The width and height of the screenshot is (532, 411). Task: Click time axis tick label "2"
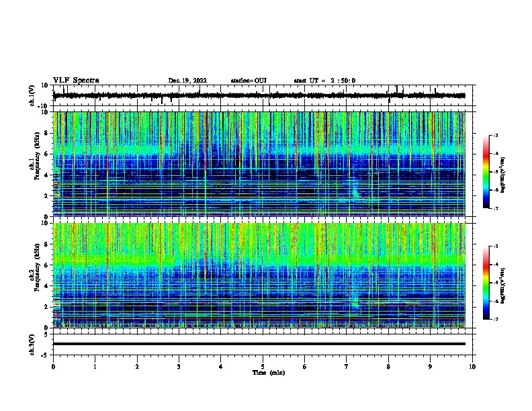[x=137, y=367]
